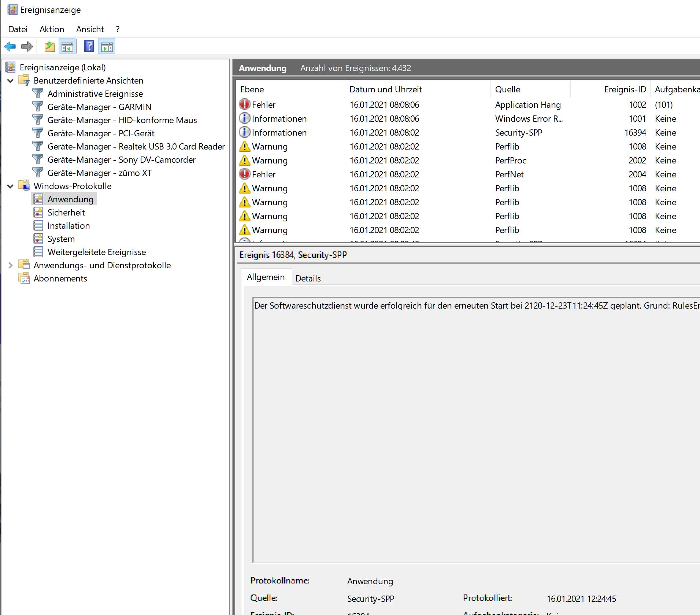Click filter icon beside HID-konforme Maus
The image size is (700, 615).
pyautogui.click(x=38, y=120)
